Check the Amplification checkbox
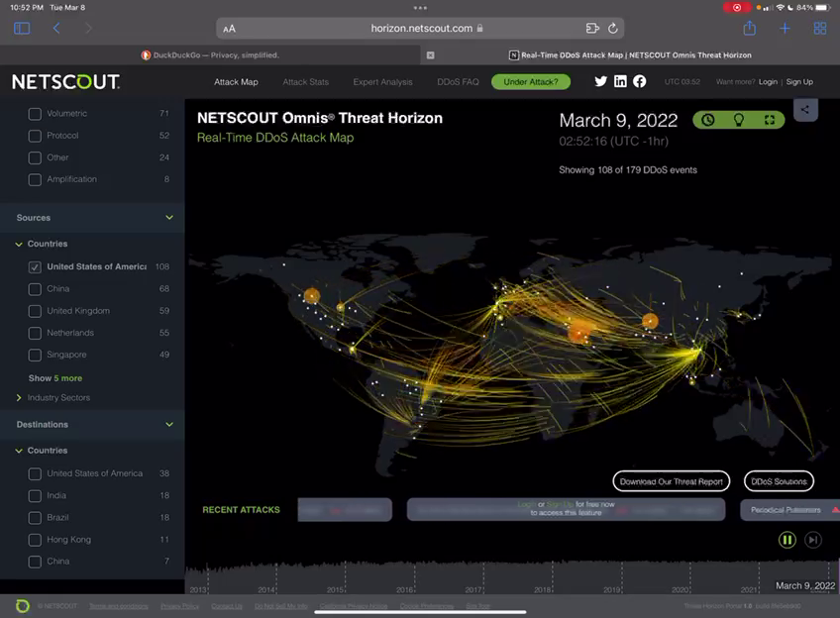This screenshot has height=618, width=840. pyautogui.click(x=35, y=179)
